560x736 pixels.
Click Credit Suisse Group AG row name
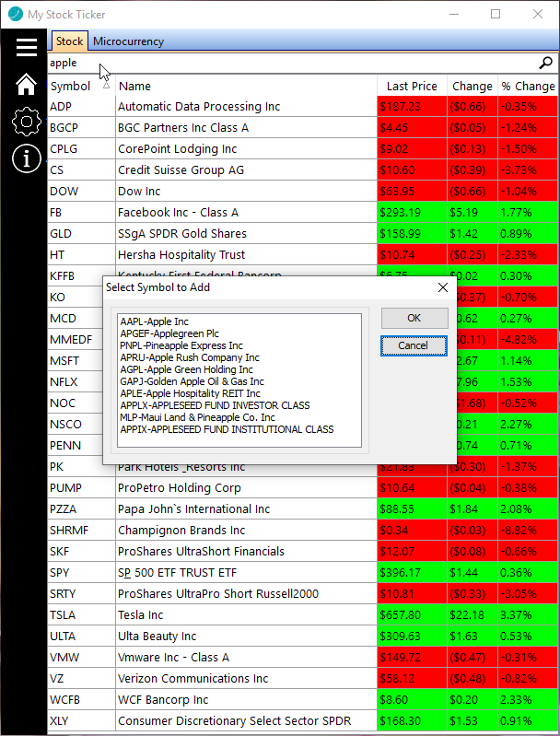click(247, 169)
